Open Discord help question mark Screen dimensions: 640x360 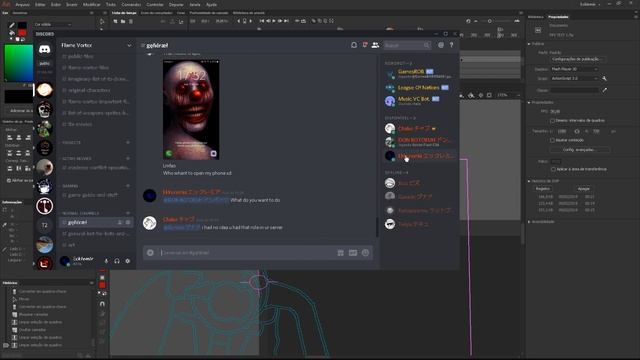click(451, 45)
